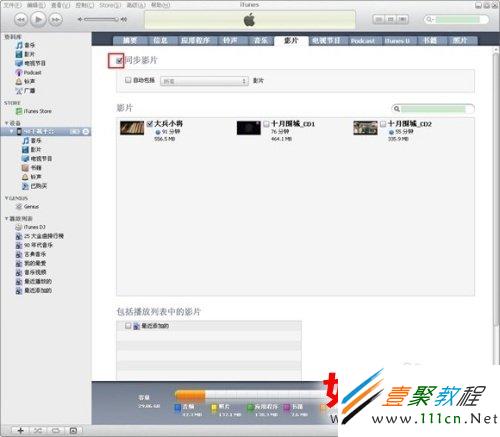Image resolution: width=500 pixels, height=437 pixels.
Task: Open the 控制 menu
Action: (x=85, y=5)
